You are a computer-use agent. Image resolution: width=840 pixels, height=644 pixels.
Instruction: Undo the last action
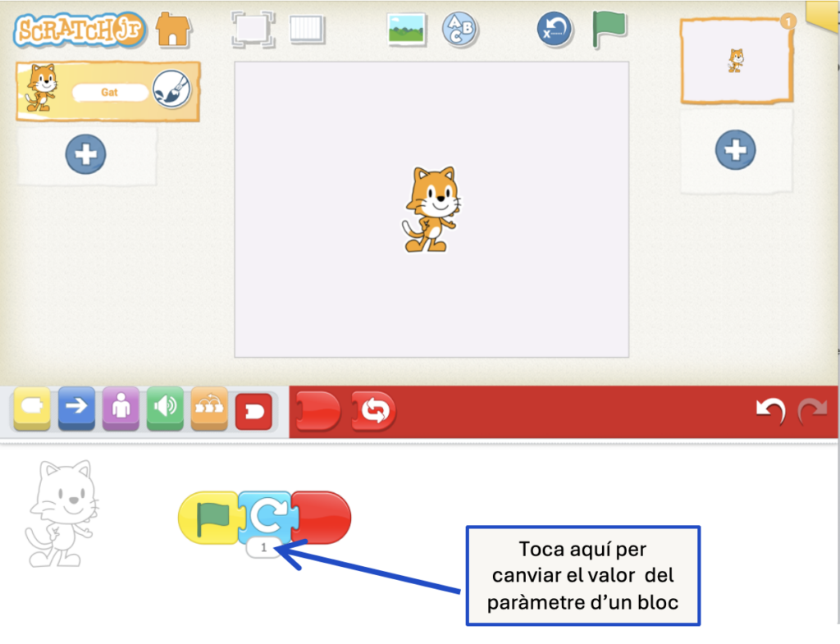pyautogui.click(x=769, y=411)
